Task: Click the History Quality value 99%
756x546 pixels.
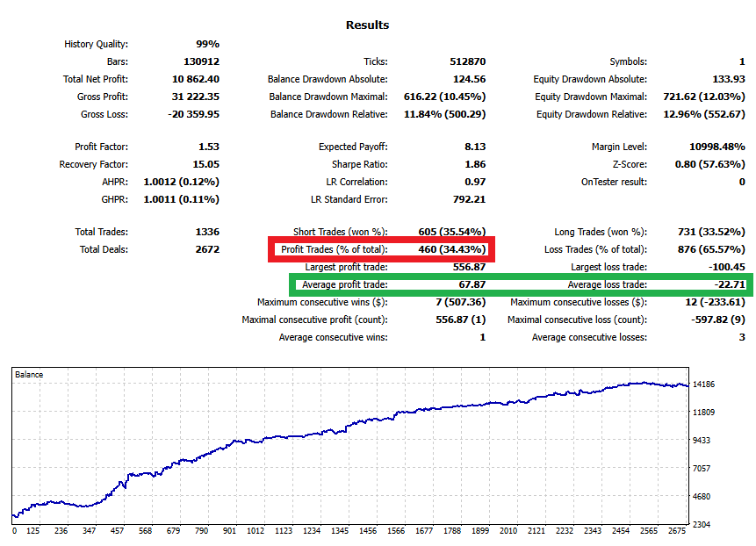Action: [x=207, y=44]
